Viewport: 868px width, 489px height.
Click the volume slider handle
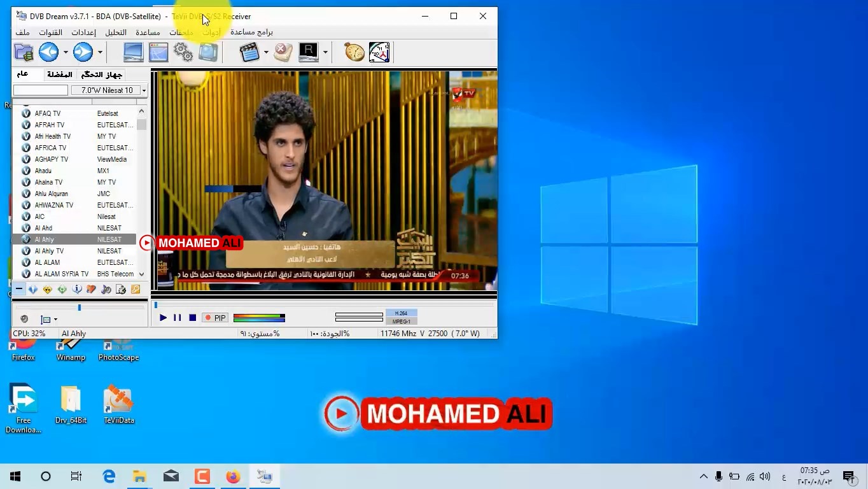tap(80, 308)
